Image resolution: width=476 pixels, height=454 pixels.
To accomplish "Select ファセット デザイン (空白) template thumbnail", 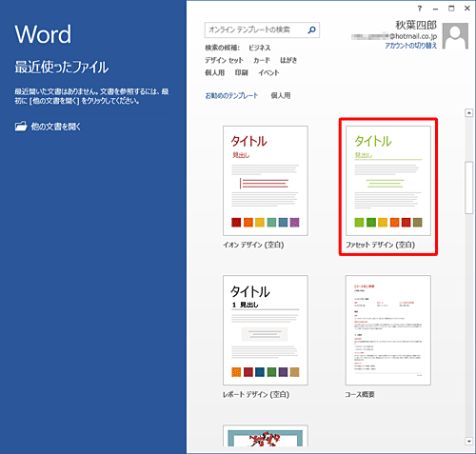I will (388, 181).
